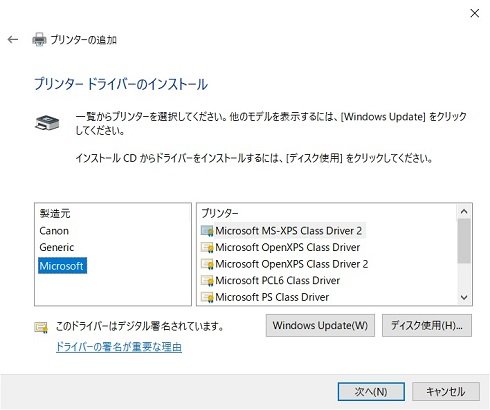Proceed with the 次へ(N) button
The width and height of the screenshot is (490, 410).
(371, 392)
